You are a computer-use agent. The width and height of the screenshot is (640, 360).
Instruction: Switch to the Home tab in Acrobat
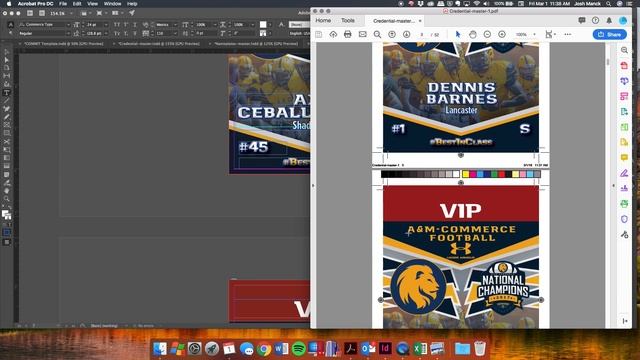pos(323,20)
